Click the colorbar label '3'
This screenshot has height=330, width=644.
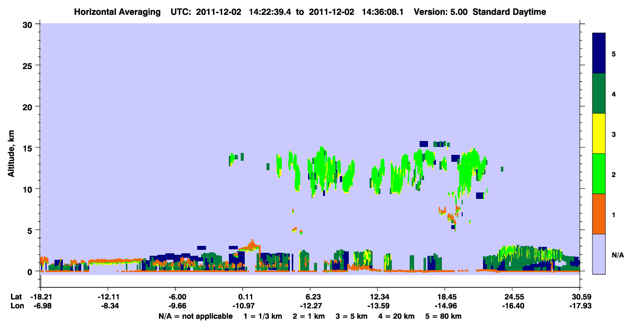614,135
